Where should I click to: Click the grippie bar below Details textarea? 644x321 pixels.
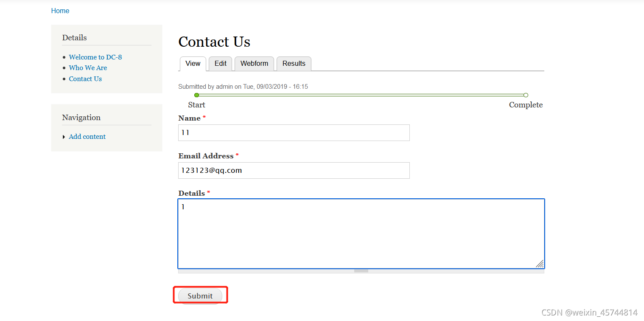(361, 271)
